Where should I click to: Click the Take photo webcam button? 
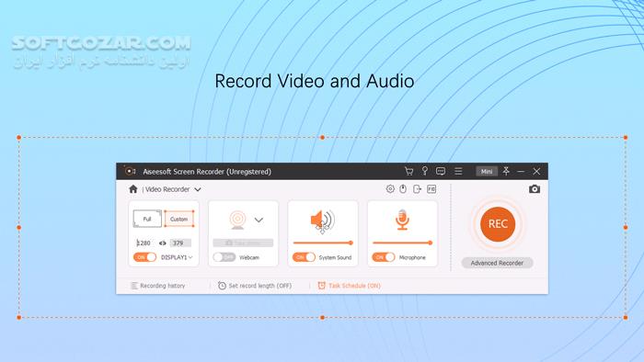pyautogui.click(x=243, y=243)
